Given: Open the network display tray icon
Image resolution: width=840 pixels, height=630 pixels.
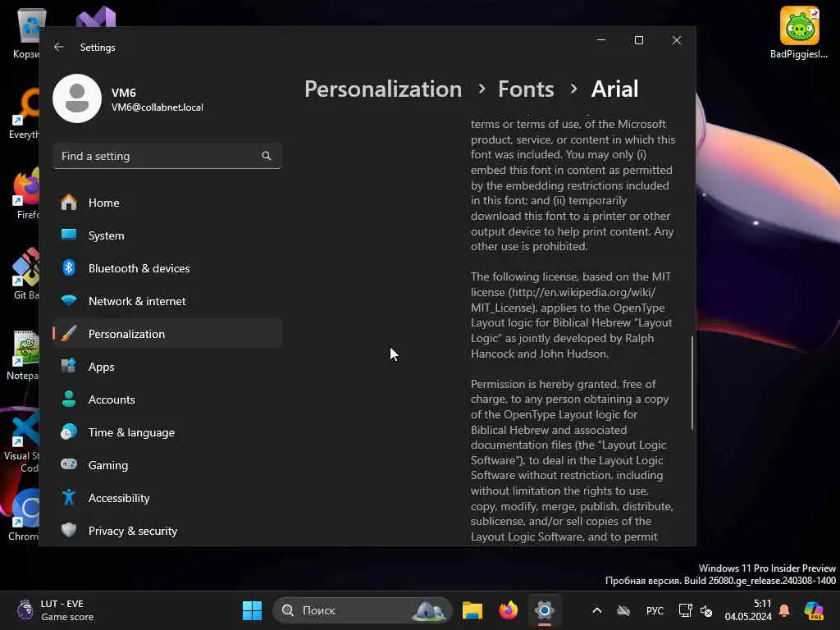Looking at the screenshot, I should click(x=685, y=610).
